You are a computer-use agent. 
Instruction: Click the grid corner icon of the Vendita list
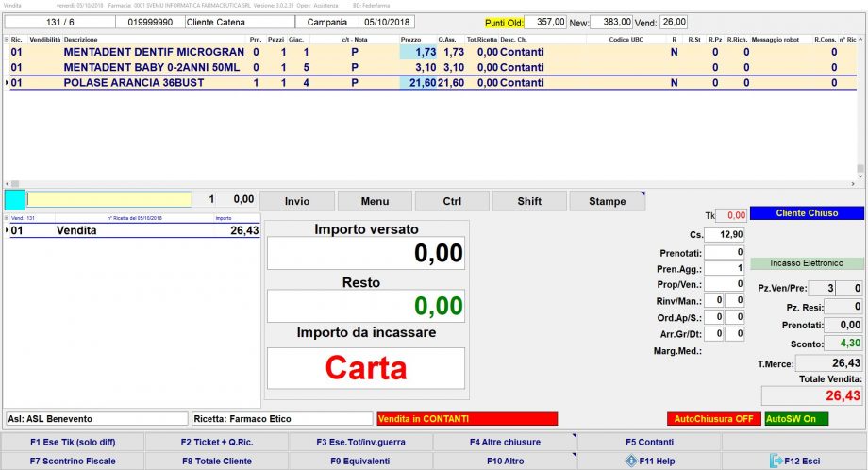[x=7, y=218]
